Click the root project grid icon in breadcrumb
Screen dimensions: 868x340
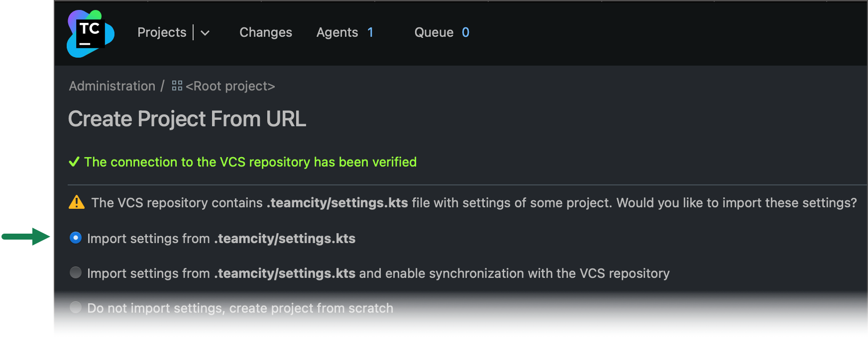177,85
